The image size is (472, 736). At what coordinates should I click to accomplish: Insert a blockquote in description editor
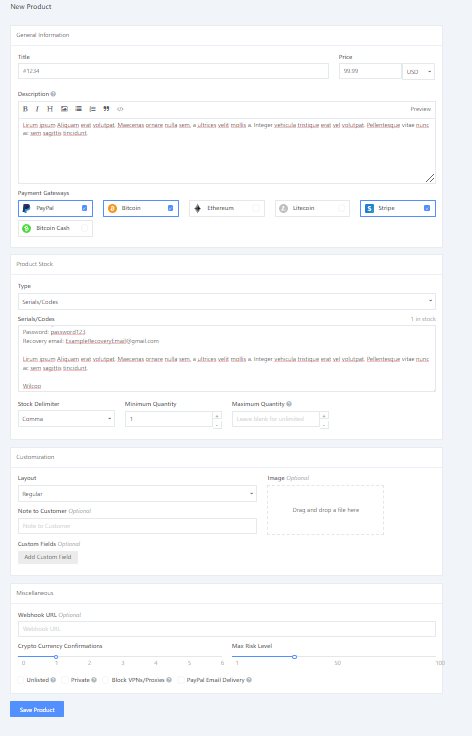tap(107, 109)
